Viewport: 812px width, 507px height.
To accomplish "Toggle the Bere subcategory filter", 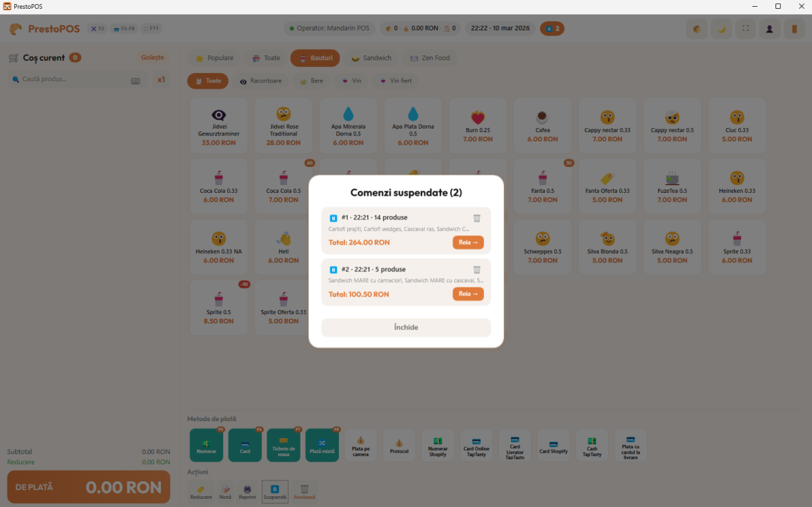I will pyautogui.click(x=311, y=80).
